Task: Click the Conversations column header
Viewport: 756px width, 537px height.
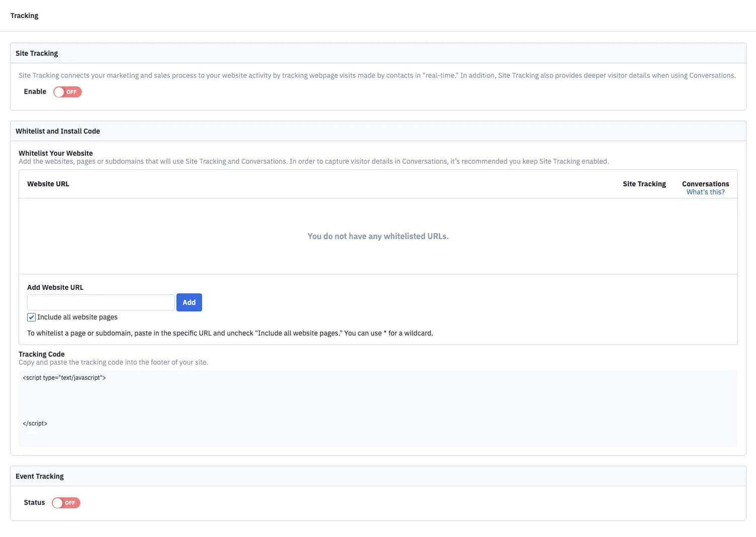Action: pyautogui.click(x=705, y=183)
